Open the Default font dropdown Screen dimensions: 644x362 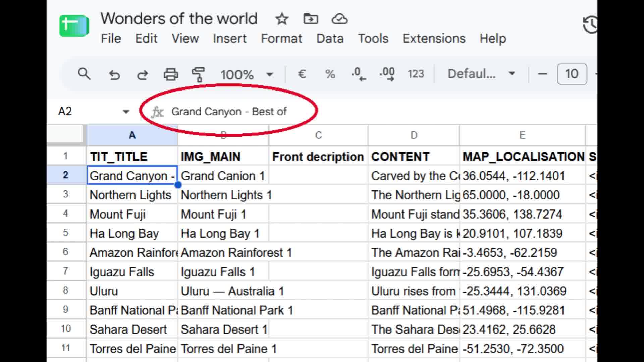click(x=481, y=74)
